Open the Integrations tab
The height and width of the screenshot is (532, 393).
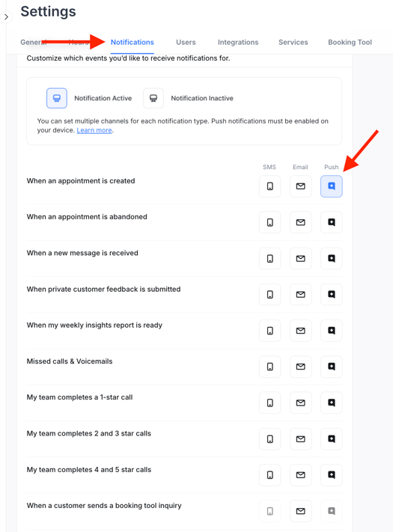pyautogui.click(x=238, y=43)
